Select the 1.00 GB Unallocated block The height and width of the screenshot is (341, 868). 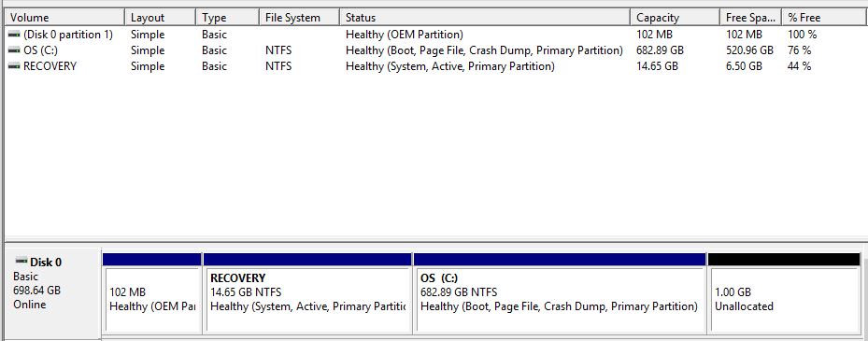(x=784, y=293)
